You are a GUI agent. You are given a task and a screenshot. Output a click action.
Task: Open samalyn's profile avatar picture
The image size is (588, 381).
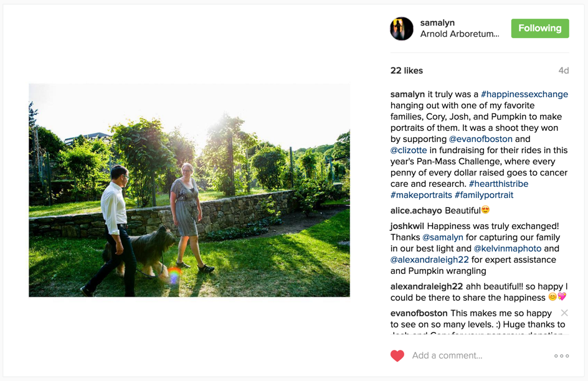402,29
